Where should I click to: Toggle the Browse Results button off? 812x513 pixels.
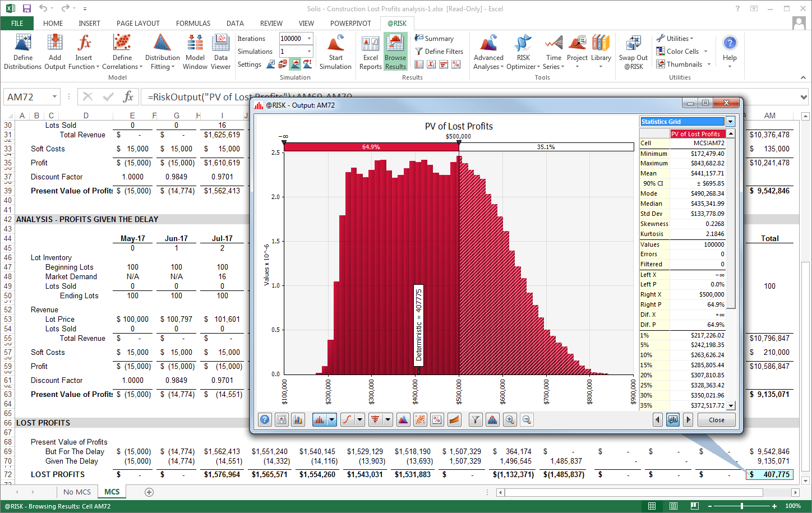(395, 52)
